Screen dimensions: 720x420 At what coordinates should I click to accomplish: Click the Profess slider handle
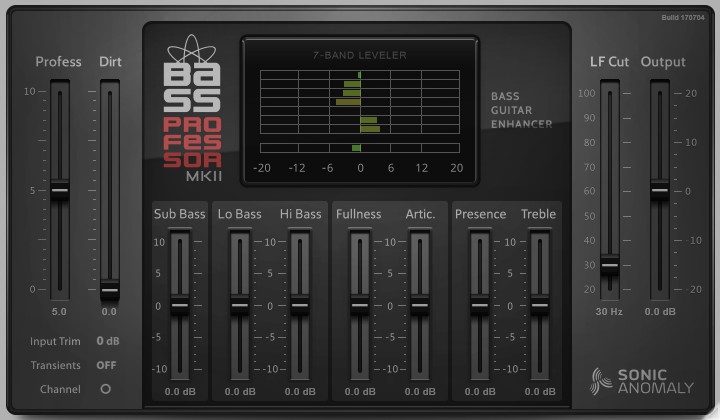pyautogui.click(x=60, y=189)
